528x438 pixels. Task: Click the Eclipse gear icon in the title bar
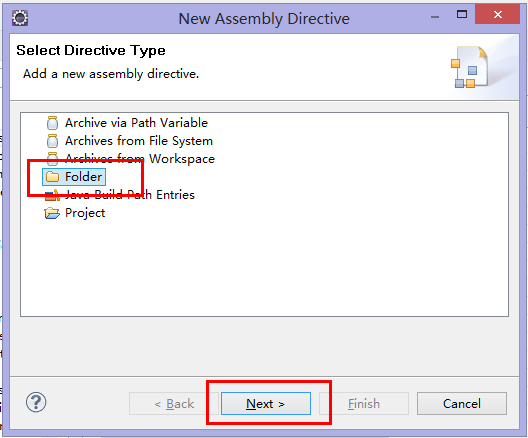click(20, 18)
